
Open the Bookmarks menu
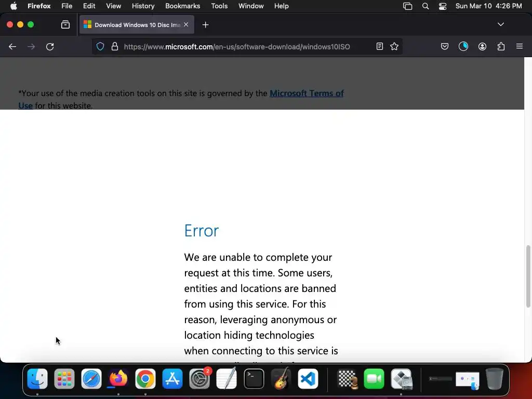click(x=182, y=6)
